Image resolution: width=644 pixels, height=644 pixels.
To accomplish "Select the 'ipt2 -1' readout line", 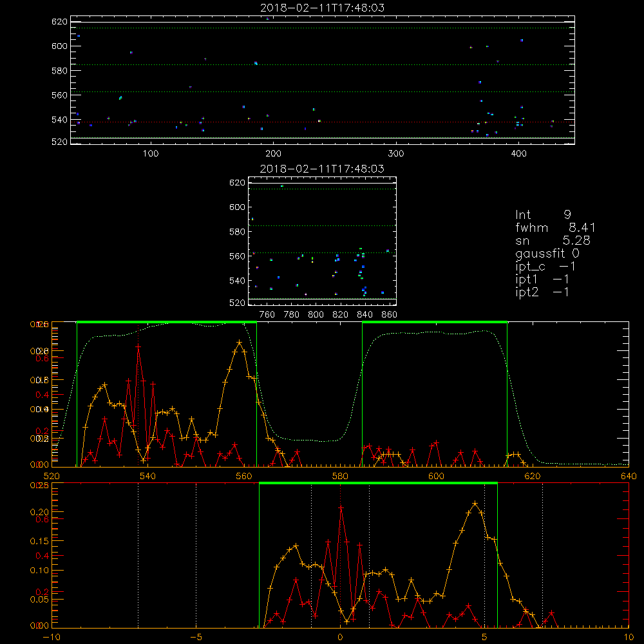I will [x=542, y=292].
